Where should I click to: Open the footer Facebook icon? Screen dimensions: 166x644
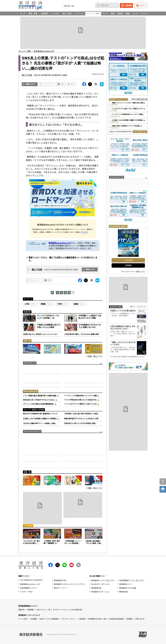click(50, 565)
